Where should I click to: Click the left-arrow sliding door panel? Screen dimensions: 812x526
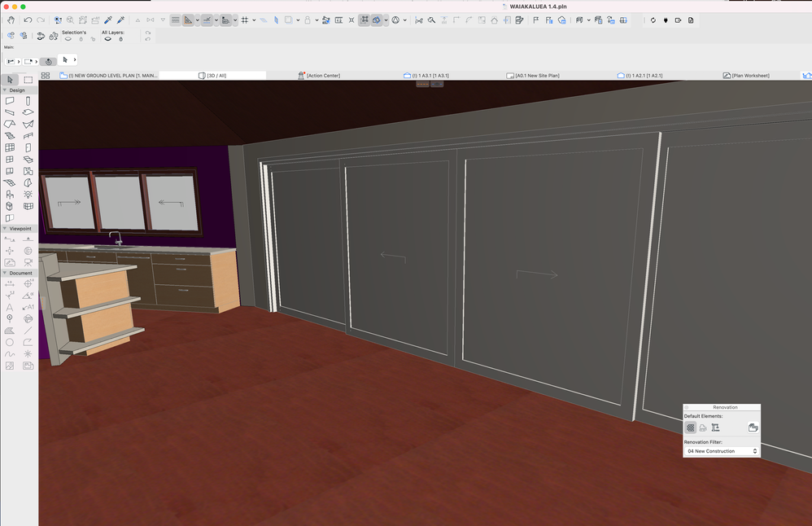[x=397, y=257]
